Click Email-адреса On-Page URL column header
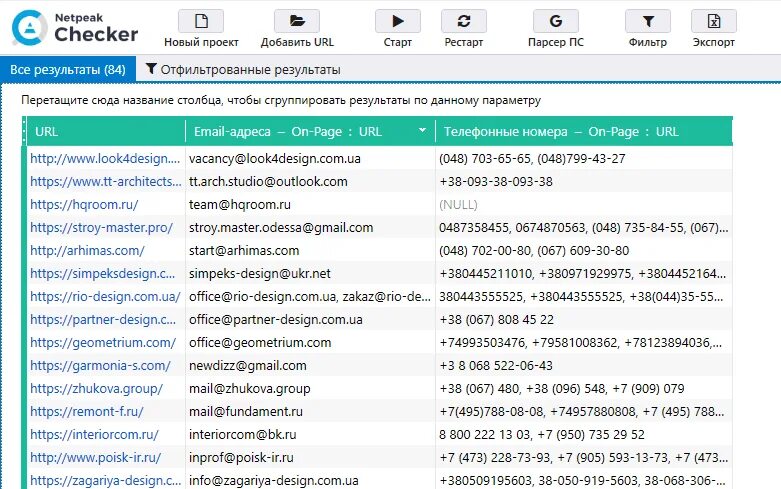This screenshot has height=489, width=781. coord(310,131)
